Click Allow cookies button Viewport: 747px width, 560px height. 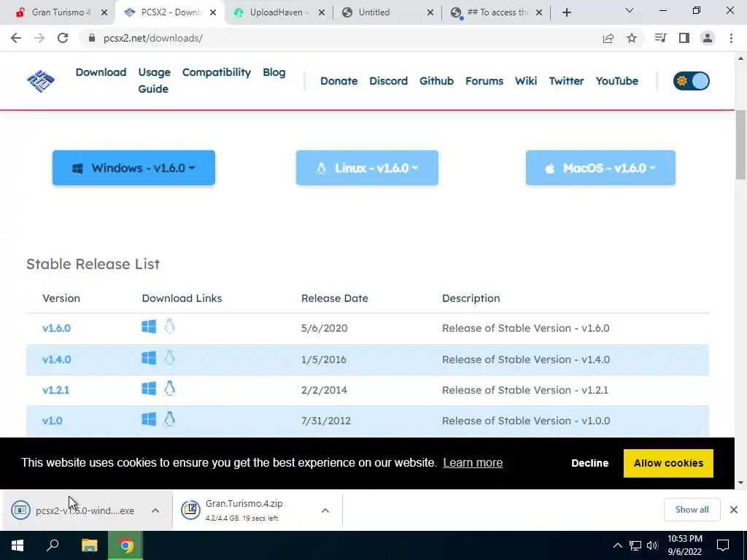tap(668, 463)
